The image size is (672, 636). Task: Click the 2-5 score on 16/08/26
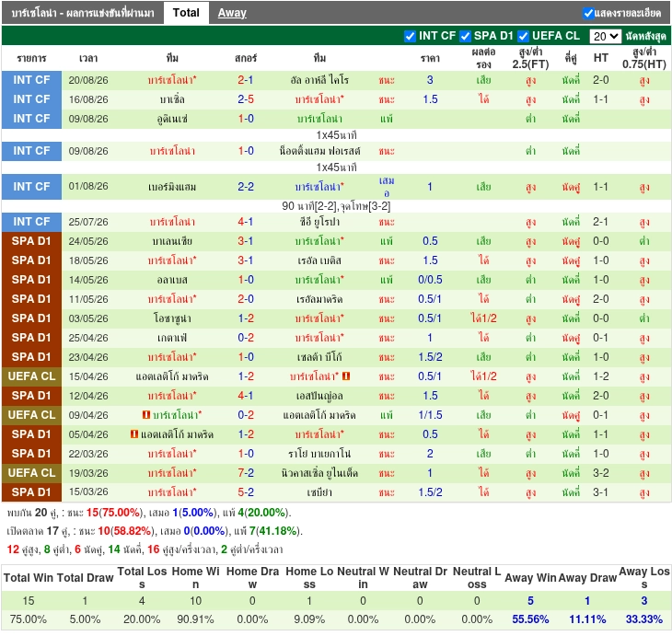[x=246, y=99]
